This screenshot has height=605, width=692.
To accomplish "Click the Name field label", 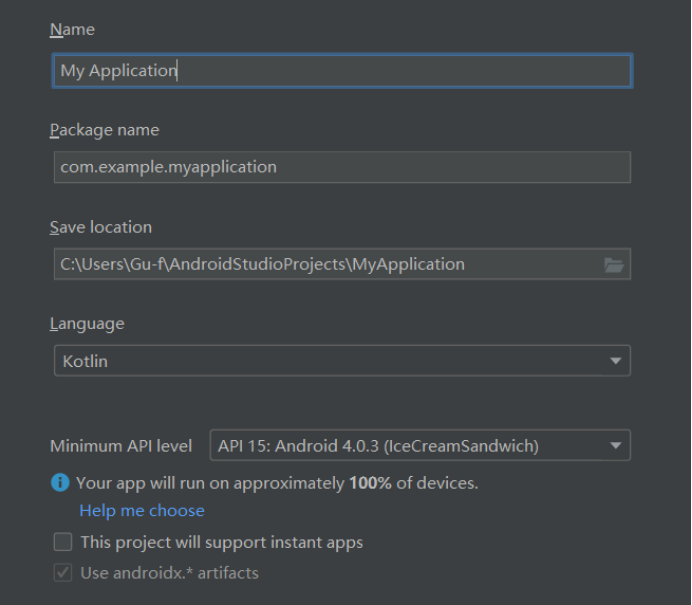I will 71,31.
